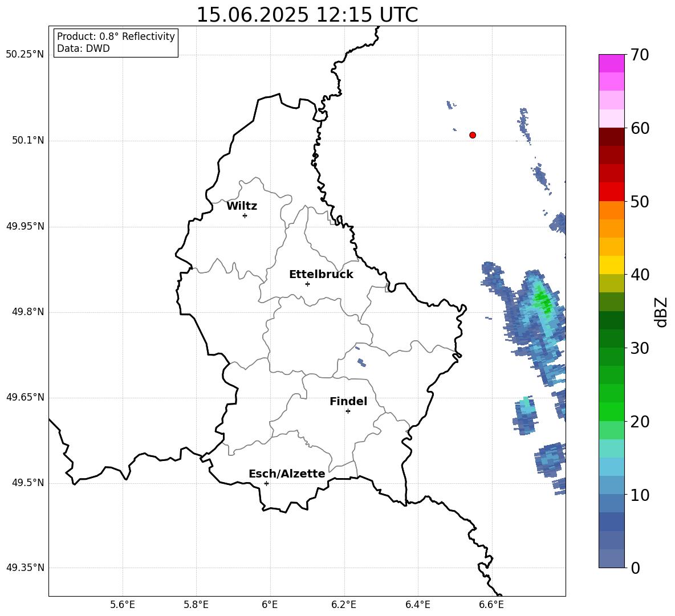Pick the yellow swatch just above 40
This screenshot has height=616, width=675.
coord(612,265)
